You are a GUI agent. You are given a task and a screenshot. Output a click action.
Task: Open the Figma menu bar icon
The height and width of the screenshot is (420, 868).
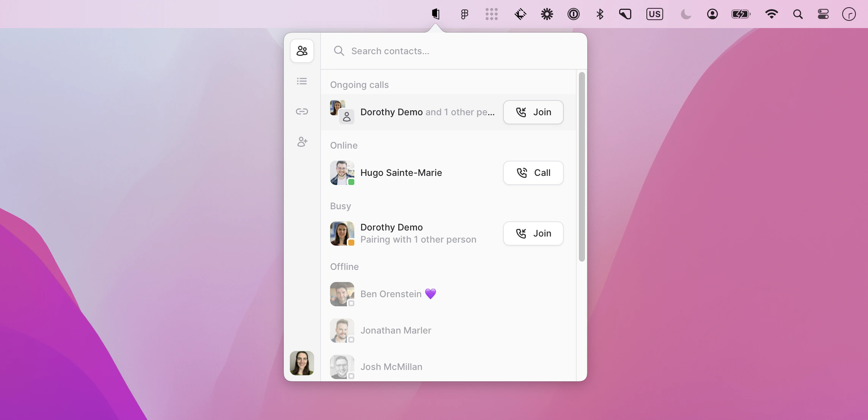pos(464,14)
